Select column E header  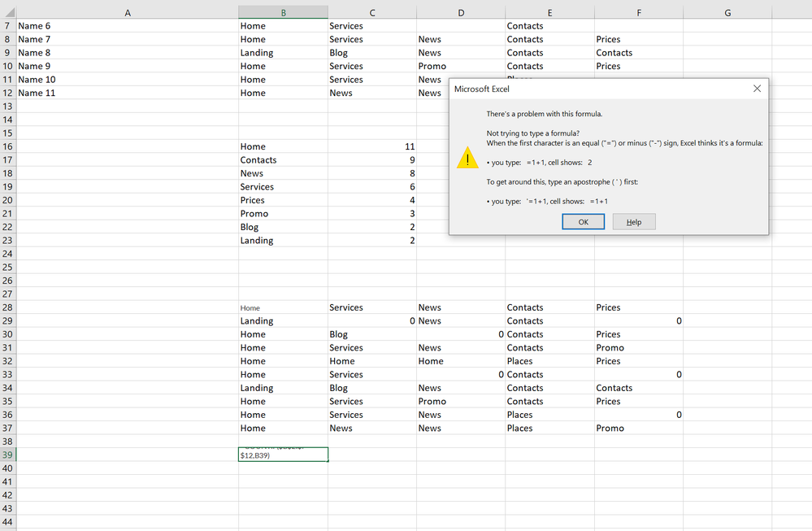click(549, 12)
